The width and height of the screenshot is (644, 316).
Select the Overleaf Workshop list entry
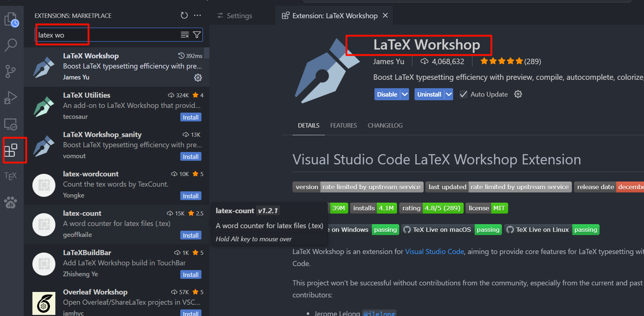(117, 300)
